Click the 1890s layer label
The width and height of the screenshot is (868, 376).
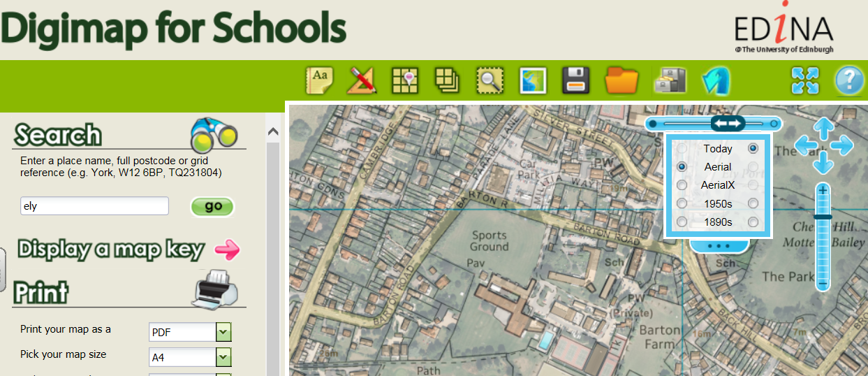tap(718, 222)
